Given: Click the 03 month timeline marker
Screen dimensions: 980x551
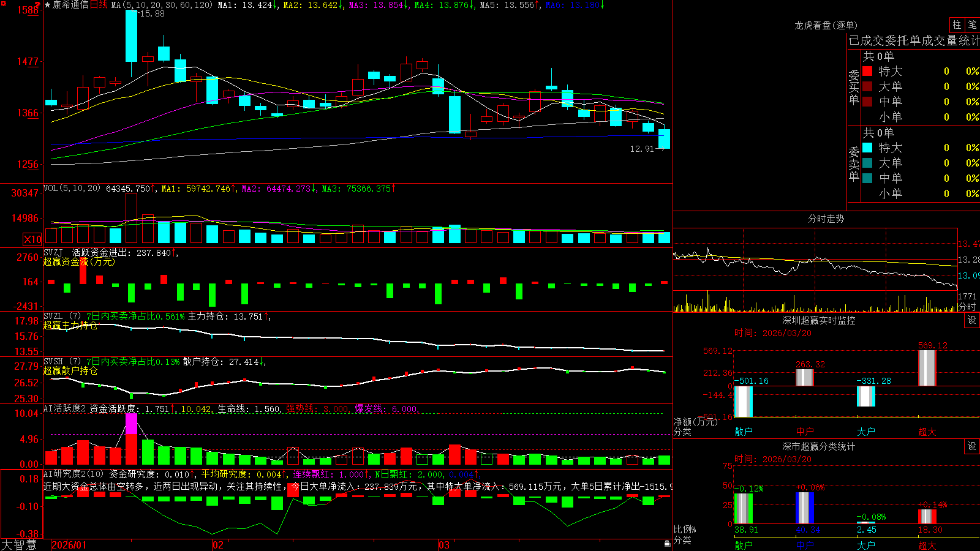Looking at the screenshot, I should (444, 545).
